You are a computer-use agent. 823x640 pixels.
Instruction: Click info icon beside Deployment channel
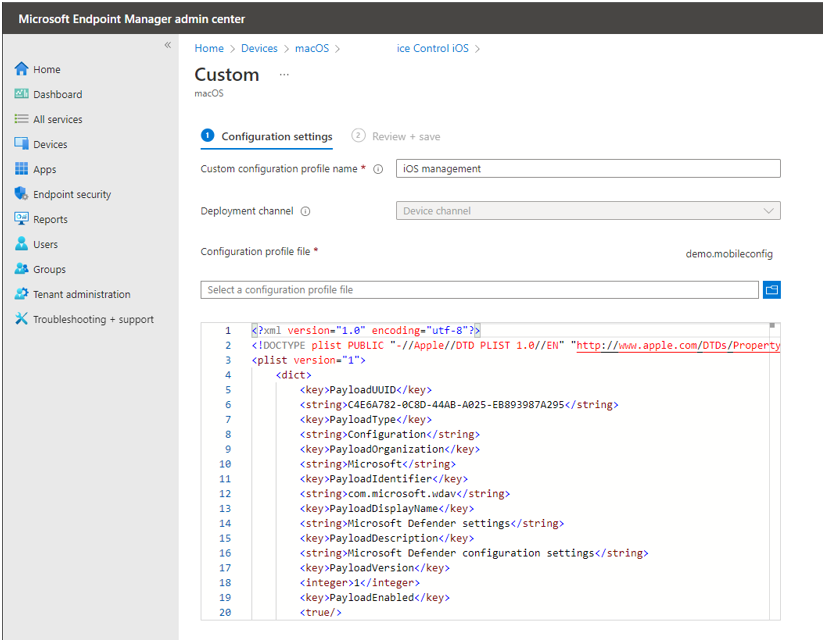[x=305, y=211]
